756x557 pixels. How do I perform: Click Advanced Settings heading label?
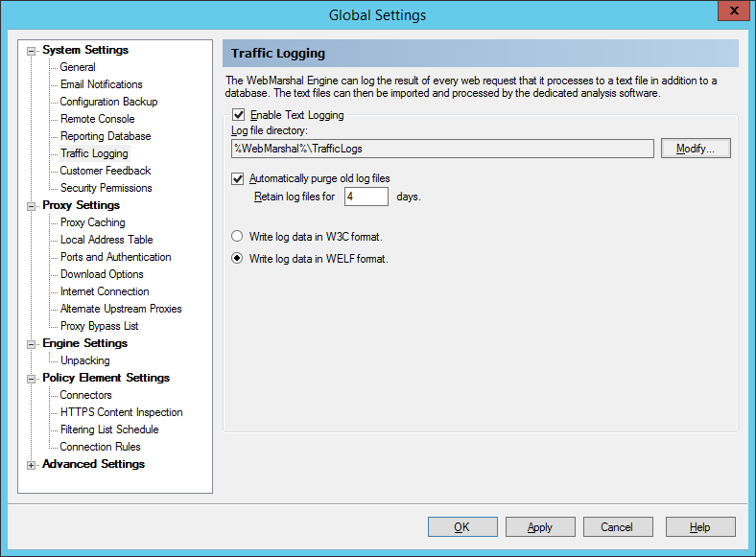pyautogui.click(x=93, y=465)
